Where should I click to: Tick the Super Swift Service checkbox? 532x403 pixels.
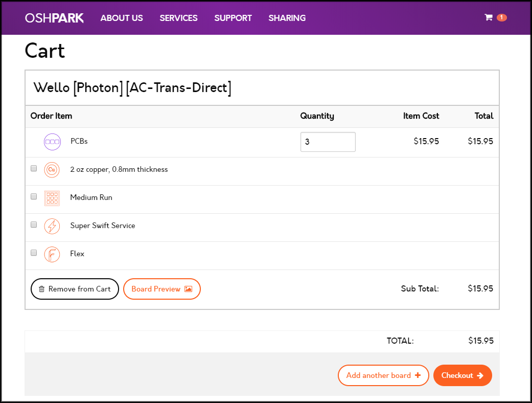[34, 225]
